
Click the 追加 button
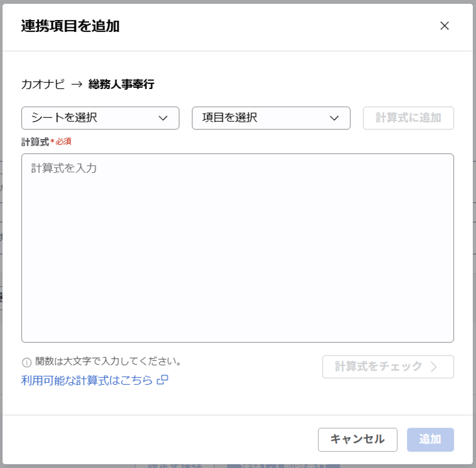click(x=430, y=439)
